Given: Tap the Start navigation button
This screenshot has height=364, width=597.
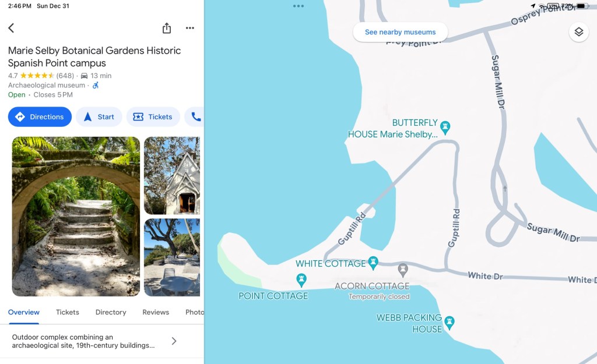Looking at the screenshot, I should [x=99, y=116].
